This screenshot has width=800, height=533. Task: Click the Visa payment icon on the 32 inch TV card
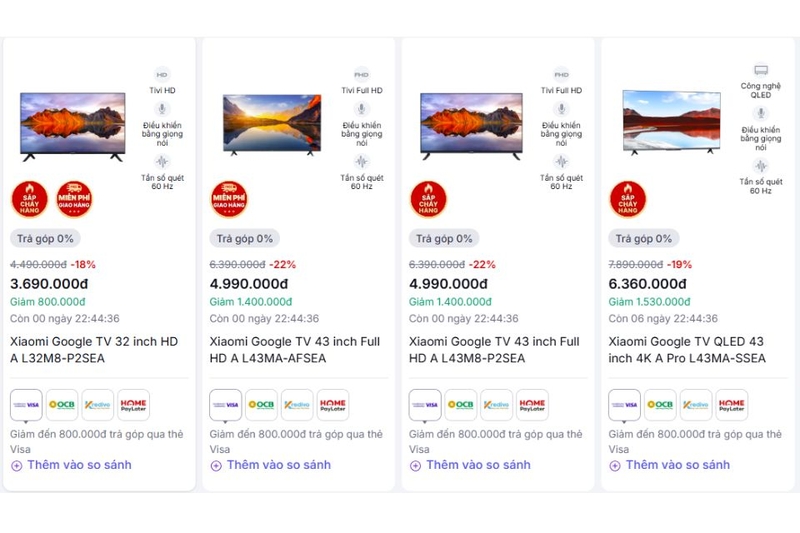coord(26,405)
